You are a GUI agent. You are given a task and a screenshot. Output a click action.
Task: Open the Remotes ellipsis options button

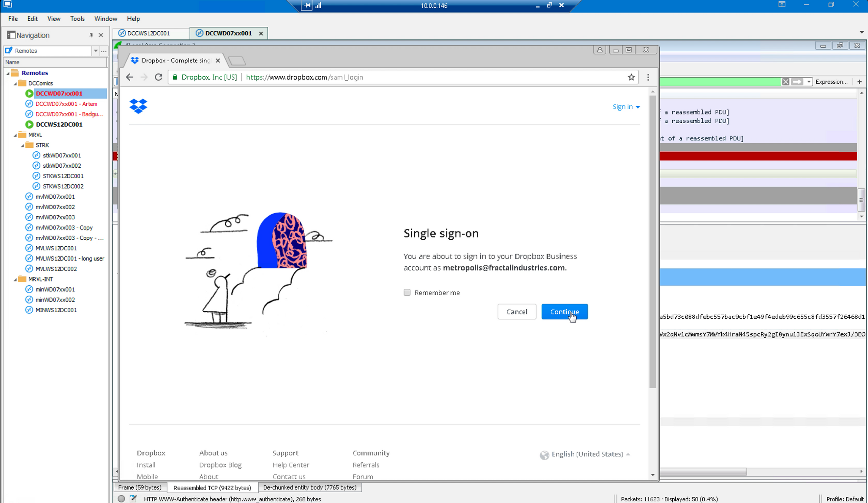point(104,51)
